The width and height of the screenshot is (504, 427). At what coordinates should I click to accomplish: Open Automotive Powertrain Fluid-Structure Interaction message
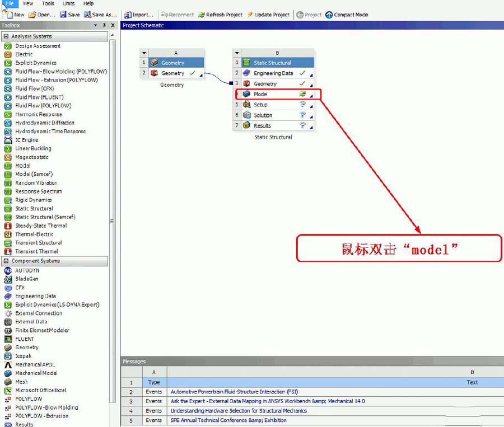click(x=234, y=392)
